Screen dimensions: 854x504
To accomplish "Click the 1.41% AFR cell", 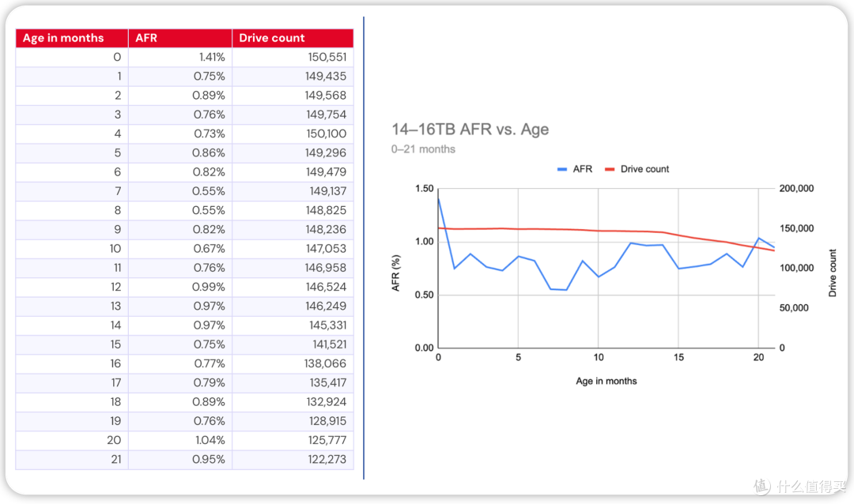I will [179, 57].
